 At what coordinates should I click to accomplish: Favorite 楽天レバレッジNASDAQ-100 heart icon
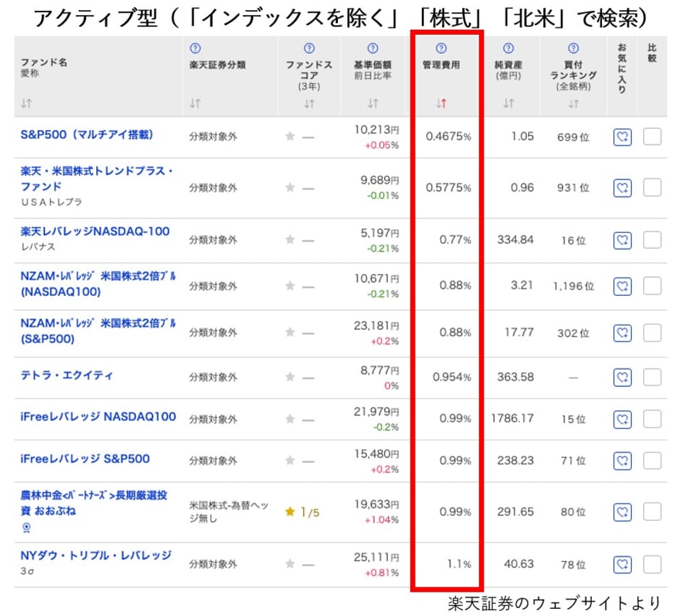coord(622,240)
